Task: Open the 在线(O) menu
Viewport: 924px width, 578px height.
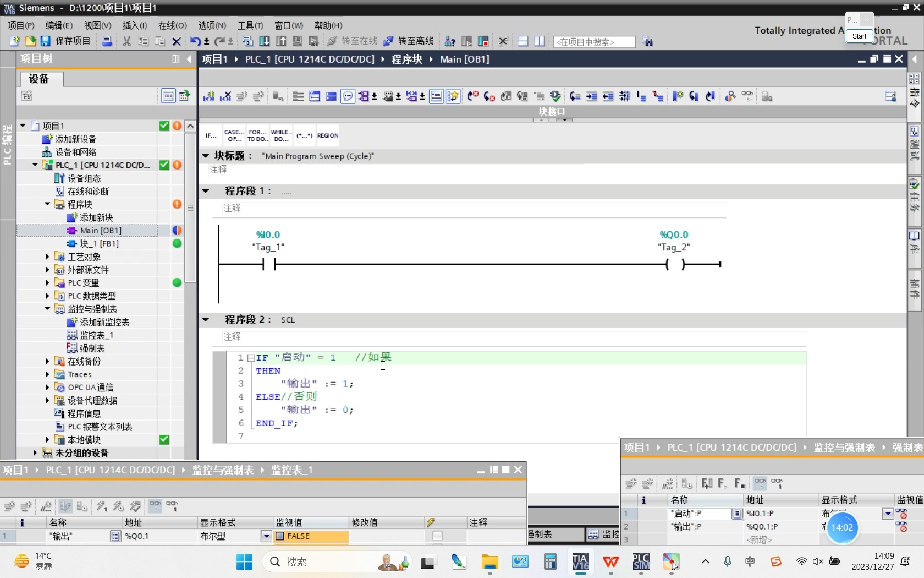Action: (173, 25)
